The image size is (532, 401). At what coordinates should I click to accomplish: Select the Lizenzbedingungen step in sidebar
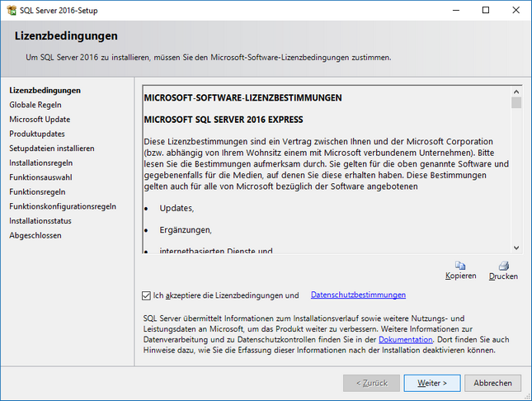point(45,90)
